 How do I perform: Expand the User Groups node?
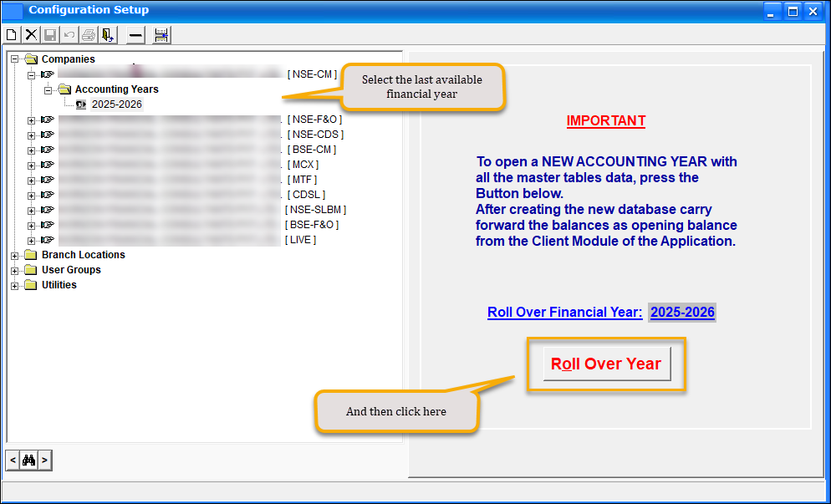point(14,270)
